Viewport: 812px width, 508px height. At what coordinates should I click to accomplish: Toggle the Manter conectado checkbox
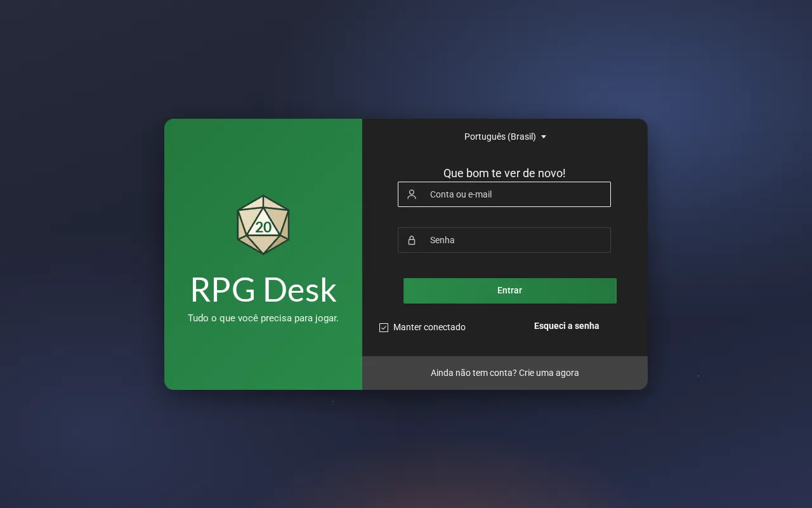coord(384,328)
